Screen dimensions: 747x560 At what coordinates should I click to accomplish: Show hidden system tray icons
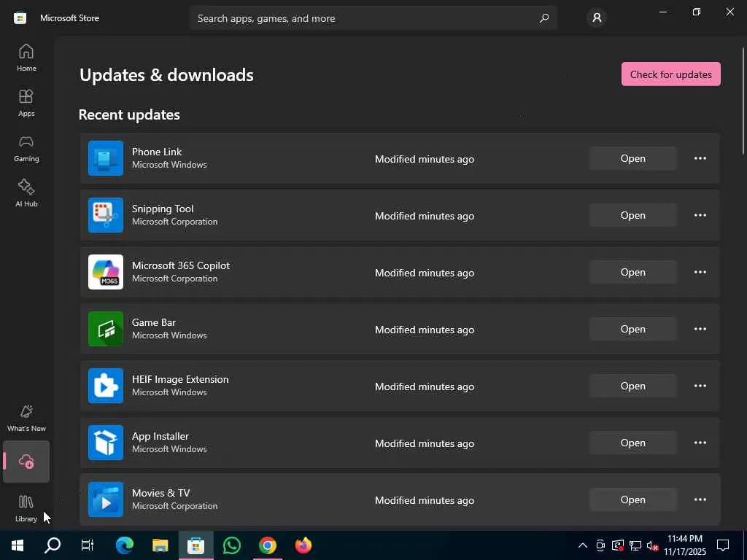point(583,545)
